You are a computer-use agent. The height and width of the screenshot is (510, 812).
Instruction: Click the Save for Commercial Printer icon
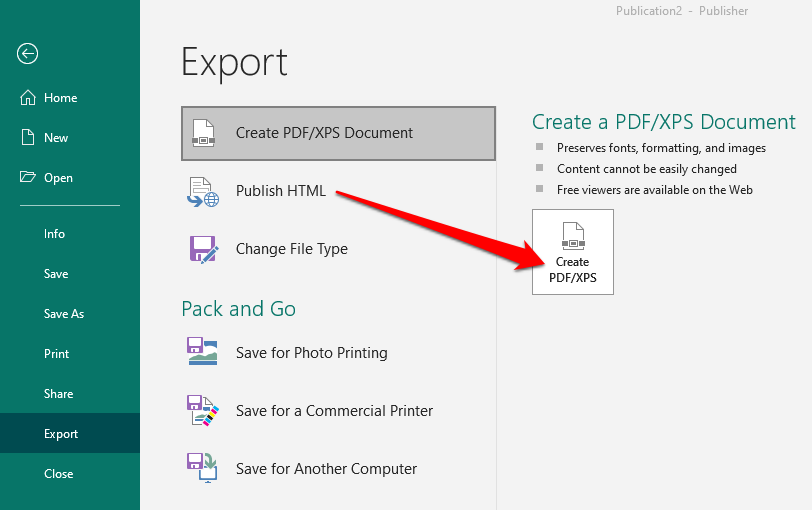[202, 410]
